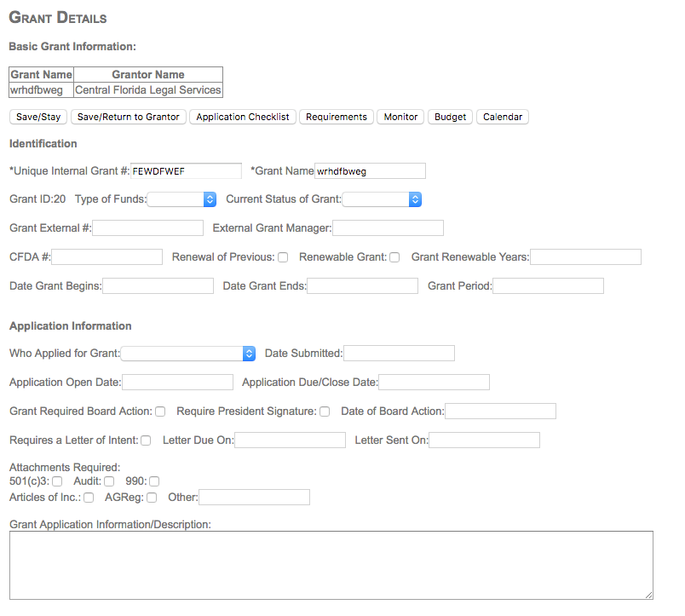Click the Unique Internal Grant # field
Screen dimensions: 685x616
(186, 171)
